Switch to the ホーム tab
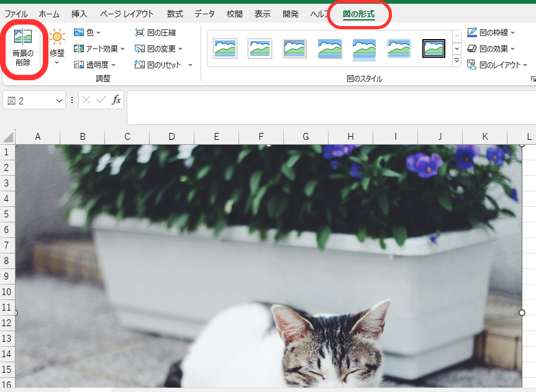536x392 pixels. click(x=49, y=14)
